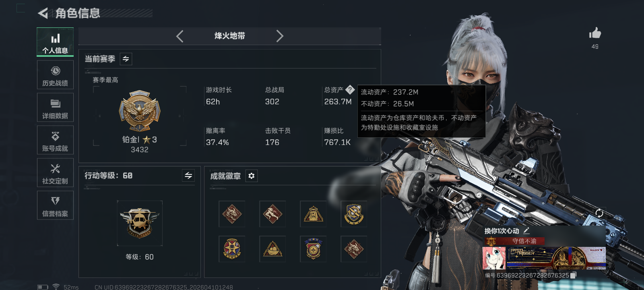Click the pink-haired player avatar
This screenshot has width=644, height=290.
point(494,258)
